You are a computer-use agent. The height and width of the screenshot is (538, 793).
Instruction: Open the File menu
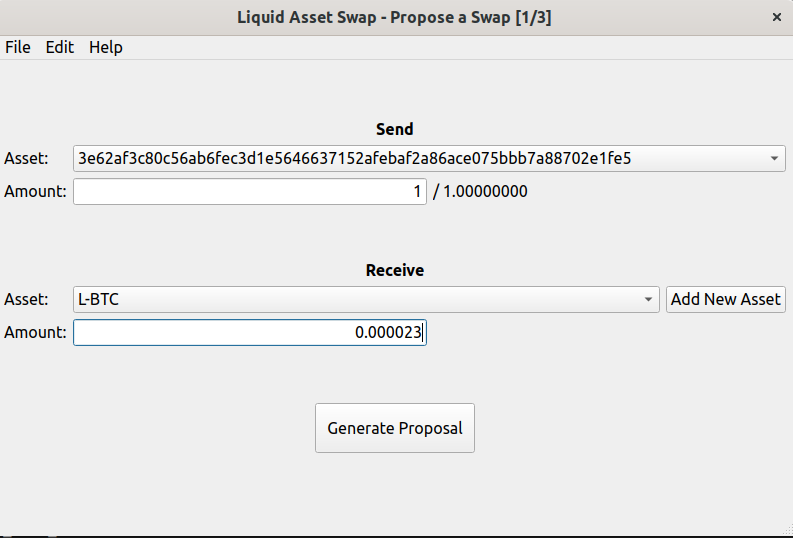pyautogui.click(x=18, y=47)
